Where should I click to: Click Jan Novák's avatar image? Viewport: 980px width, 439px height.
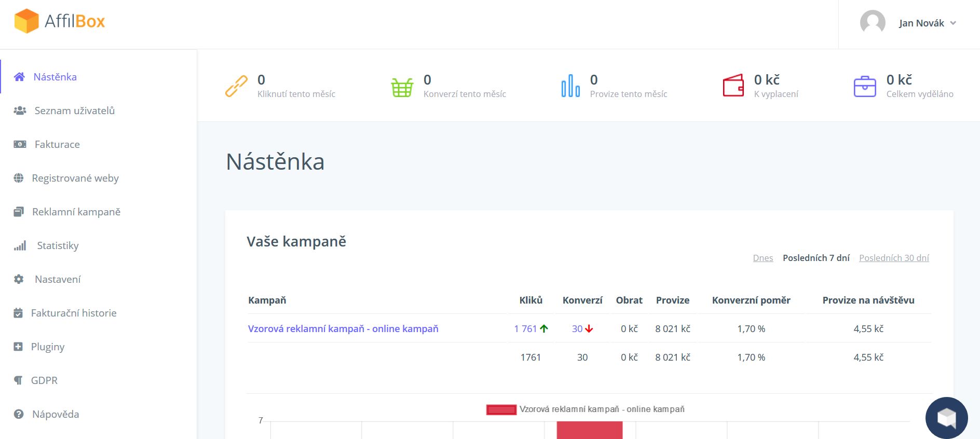[x=873, y=23]
